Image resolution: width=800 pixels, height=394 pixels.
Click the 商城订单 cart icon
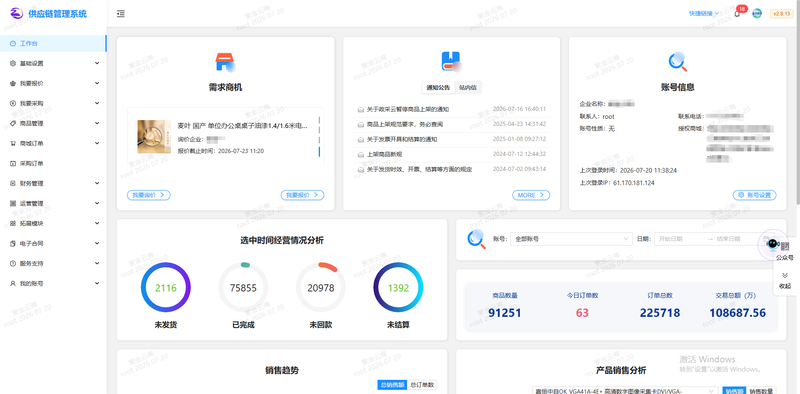13,143
